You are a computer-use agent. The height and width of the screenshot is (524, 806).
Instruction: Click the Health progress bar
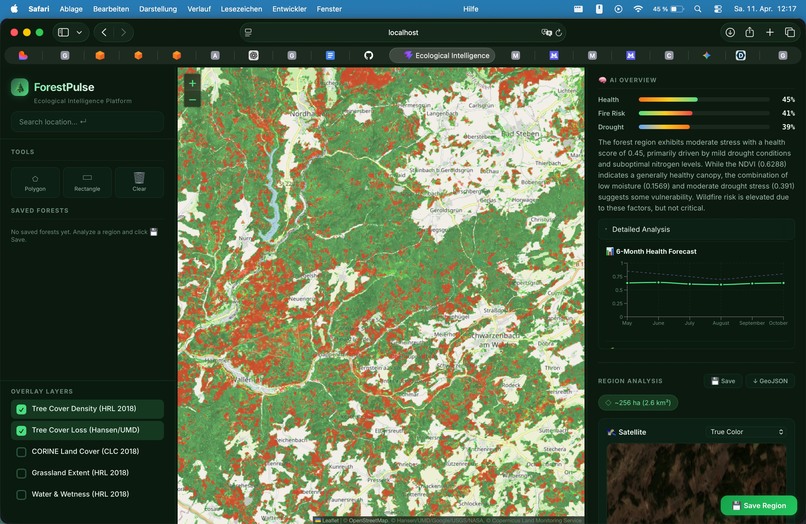[704, 100]
